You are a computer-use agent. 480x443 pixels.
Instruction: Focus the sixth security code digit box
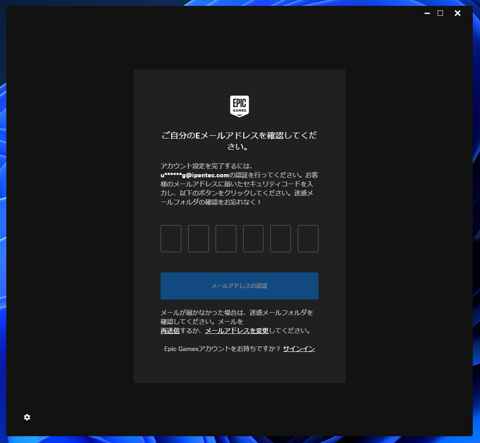(308, 238)
